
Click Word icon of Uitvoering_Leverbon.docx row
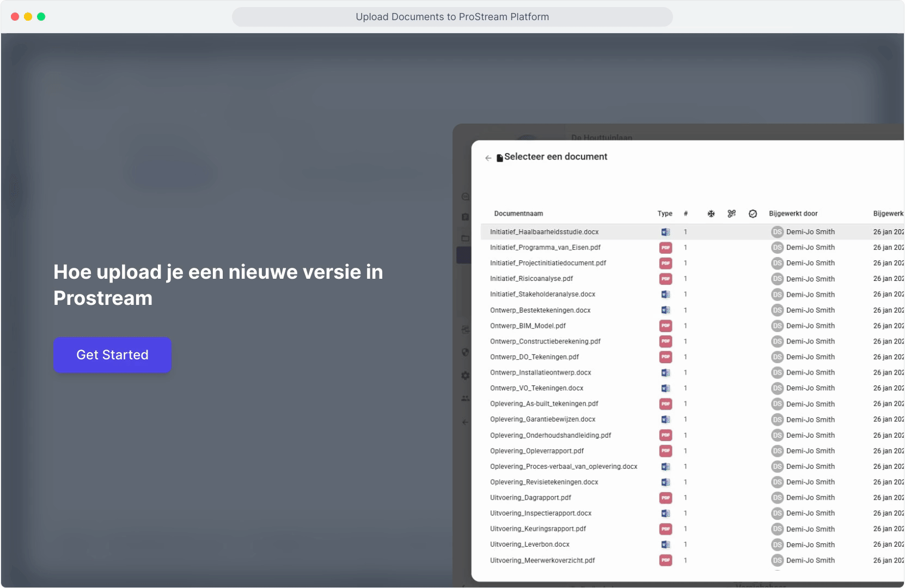665,544
